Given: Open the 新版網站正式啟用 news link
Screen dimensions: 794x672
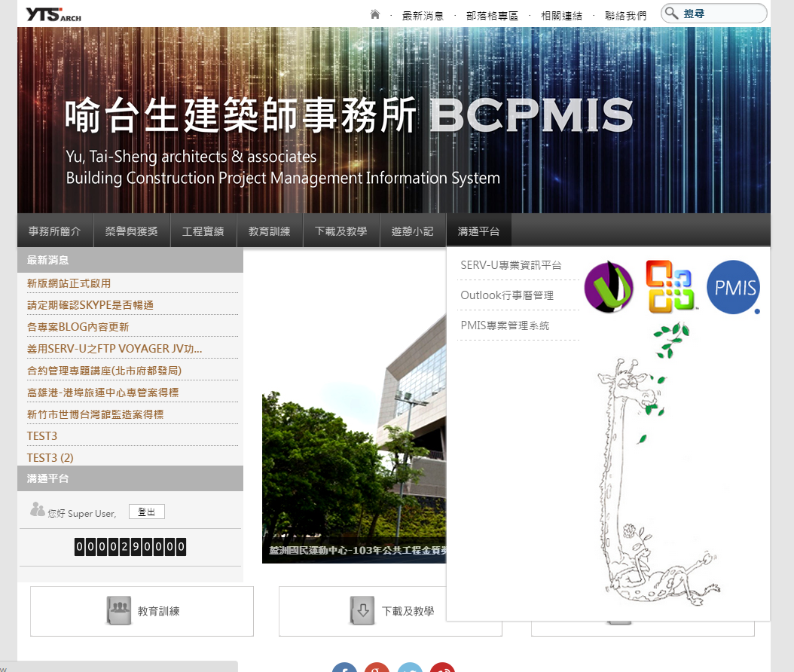Looking at the screenshot, I should 69,283.
